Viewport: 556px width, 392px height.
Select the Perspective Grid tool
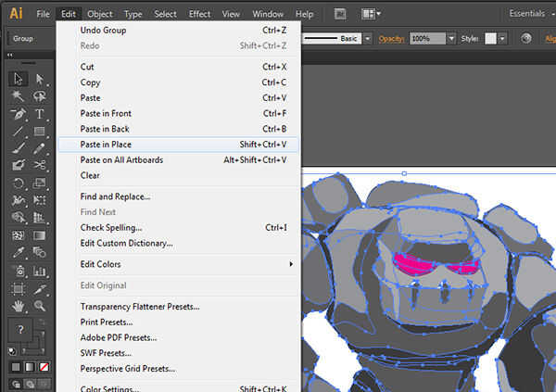(39, 218)
